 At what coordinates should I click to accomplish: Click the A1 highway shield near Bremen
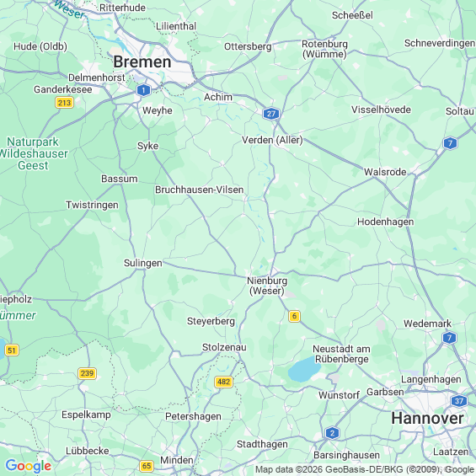143,90
